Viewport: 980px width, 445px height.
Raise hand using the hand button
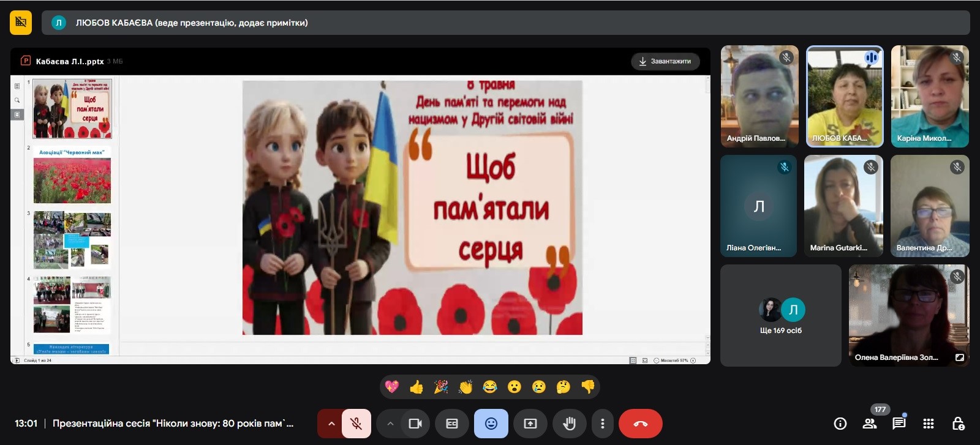point(569,424)
